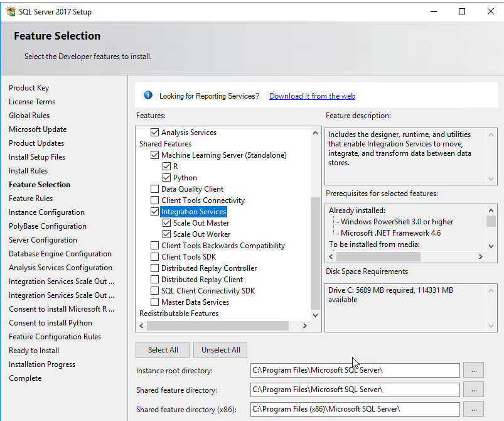Browse for the Shared feature directory (x86)

[474, 409]
